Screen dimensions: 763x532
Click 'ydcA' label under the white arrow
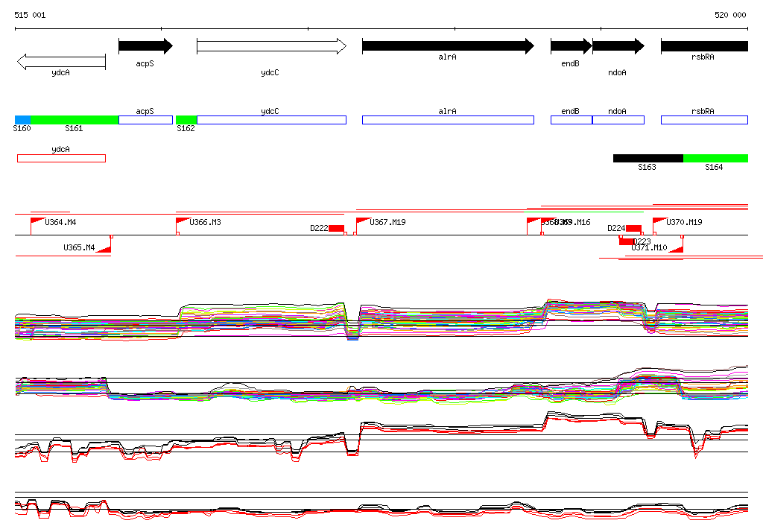point(61,72)
